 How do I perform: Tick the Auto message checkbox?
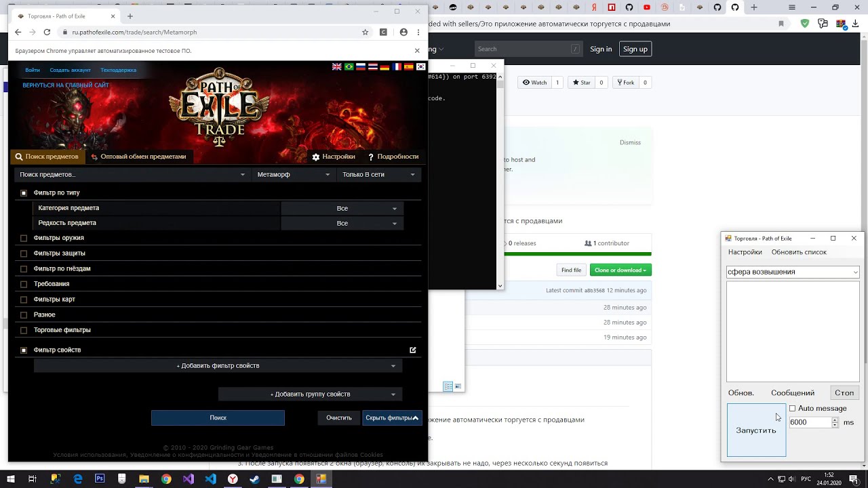[x=792, y=409]
